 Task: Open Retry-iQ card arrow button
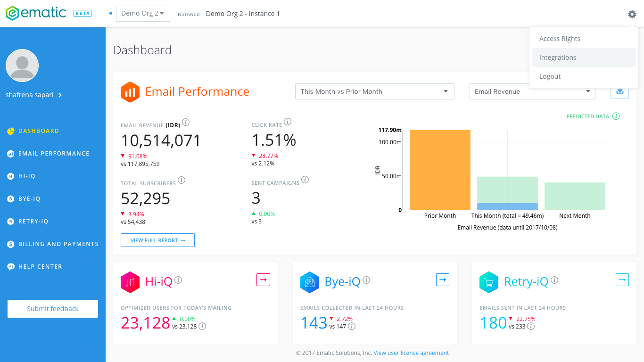(x=622, y=280)
